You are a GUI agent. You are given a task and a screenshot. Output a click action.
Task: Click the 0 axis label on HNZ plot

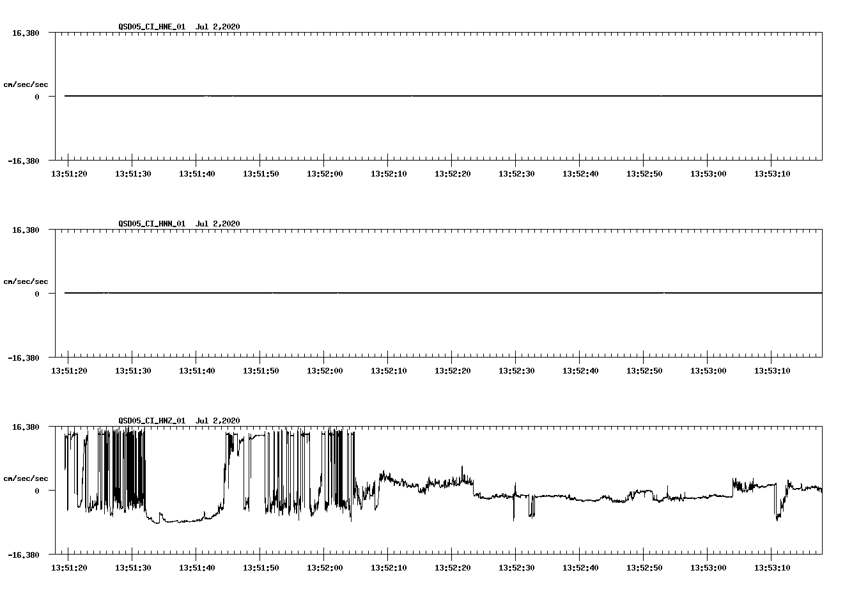click(x=37, y=491)
